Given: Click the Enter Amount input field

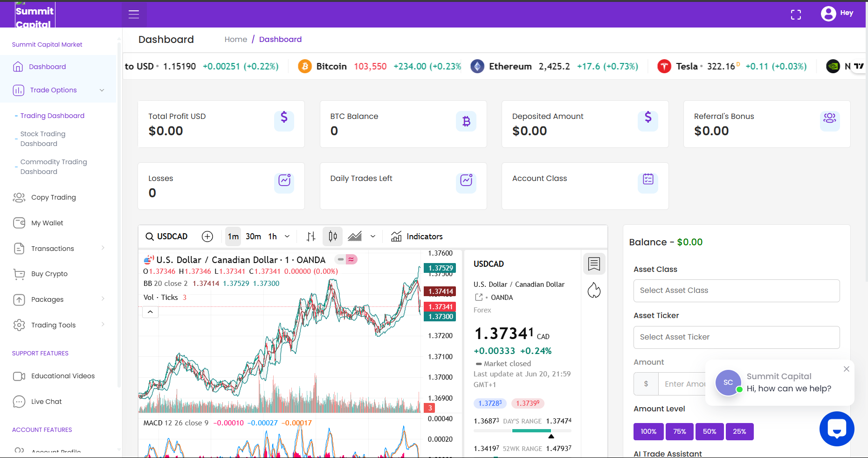Looking at the screenshot, I should [x=683, y=384].
